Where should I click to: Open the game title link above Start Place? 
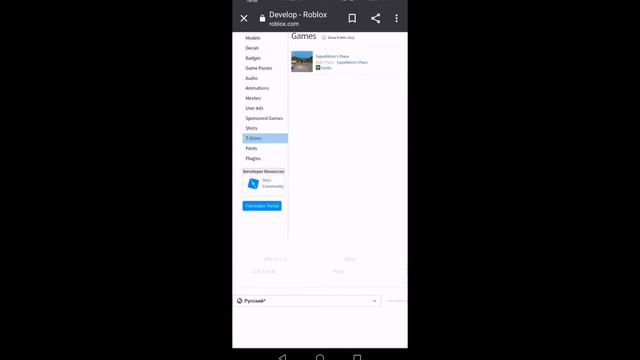tap(332, 56)
